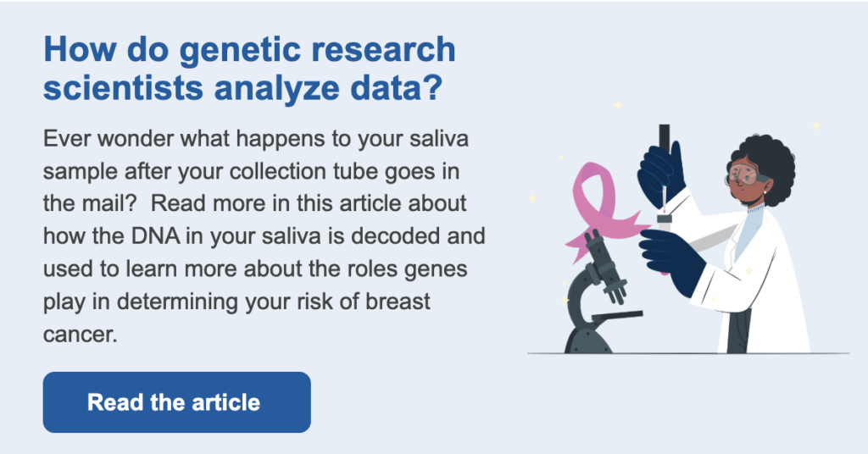Screen dimensions: 868x454
Task: Click the sparkle star left of ribbon
Action: click(x=532, y=199)
